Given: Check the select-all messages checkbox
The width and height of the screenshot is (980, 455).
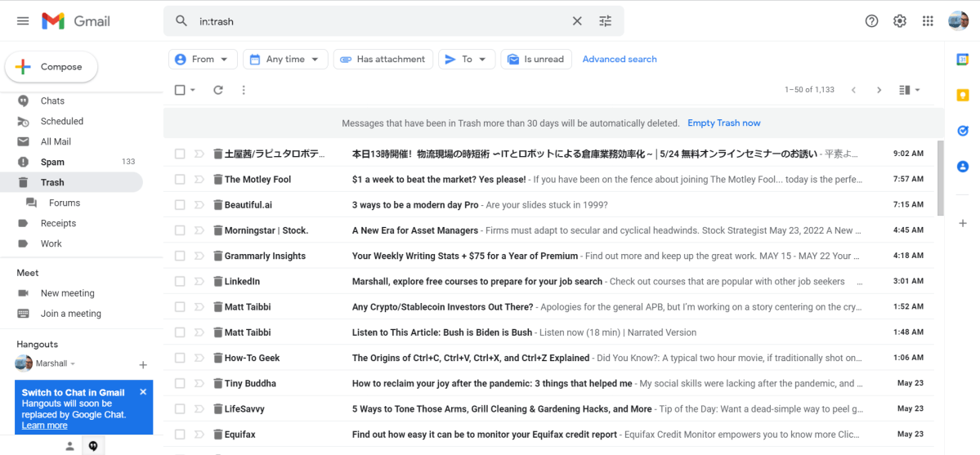Looking at the screenshot, I should coord(180,90).
